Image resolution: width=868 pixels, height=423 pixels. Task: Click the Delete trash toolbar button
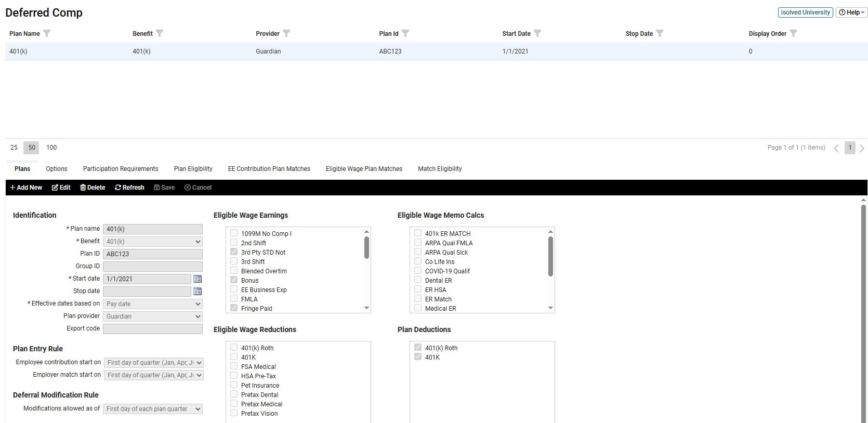click(x=93, y=188)
